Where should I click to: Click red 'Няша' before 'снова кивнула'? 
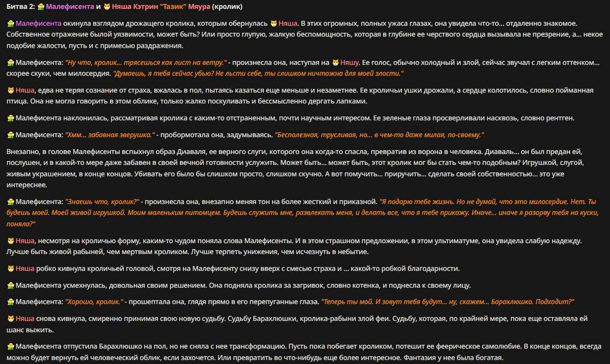click(25, 319)
